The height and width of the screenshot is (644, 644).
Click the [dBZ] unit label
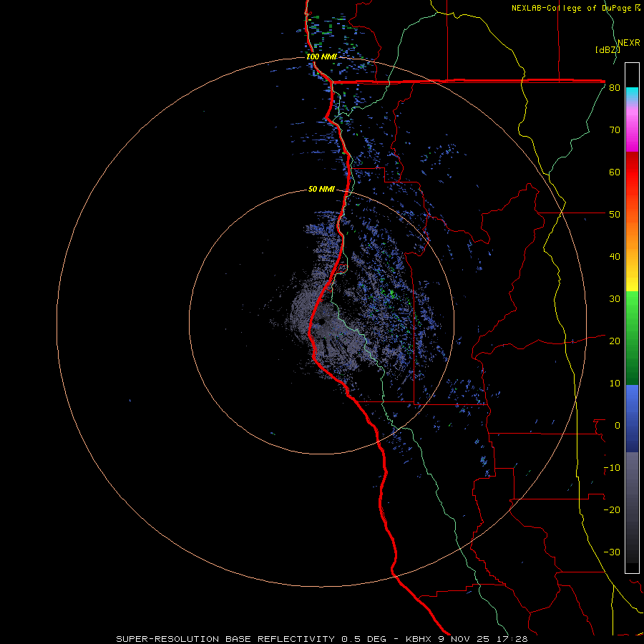[608, 49]
